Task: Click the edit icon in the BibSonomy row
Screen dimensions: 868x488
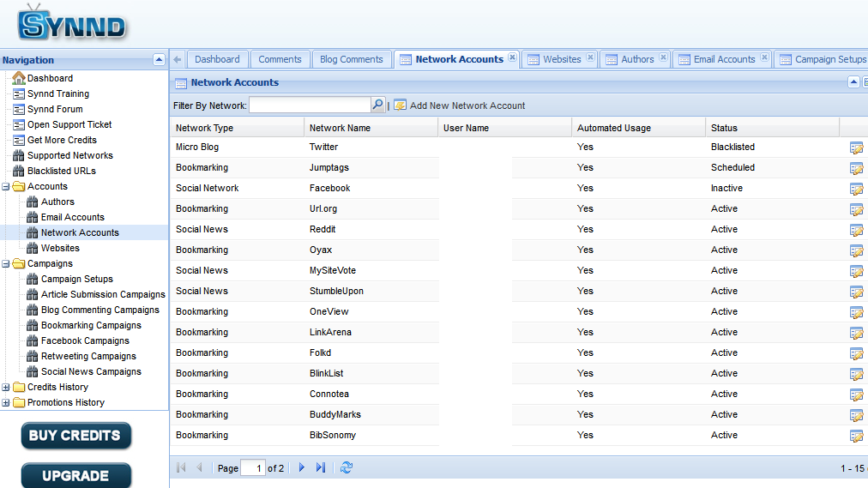Action: tap(856, 436)
